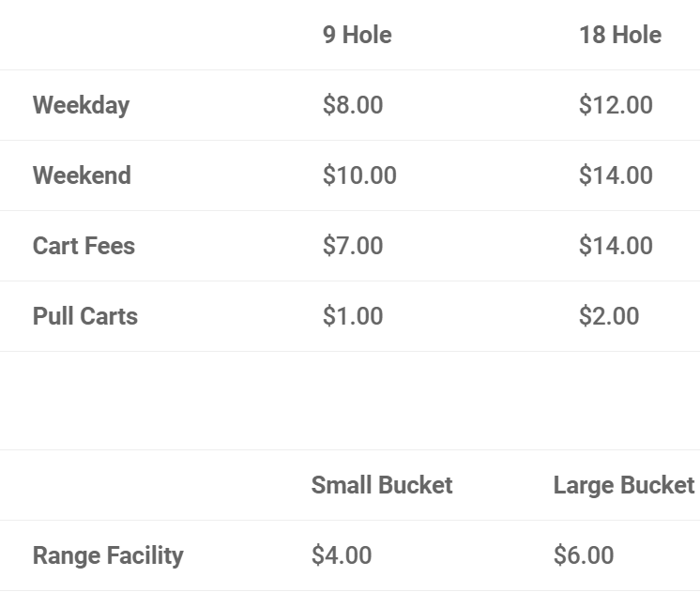The width and height of the screenshot is (700, 607).
Task: Select the Cart Fees row label
Action: (84, 246)
